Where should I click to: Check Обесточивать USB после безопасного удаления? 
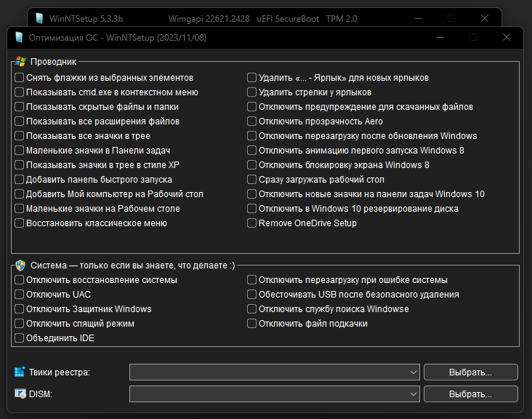coord(251,295)
